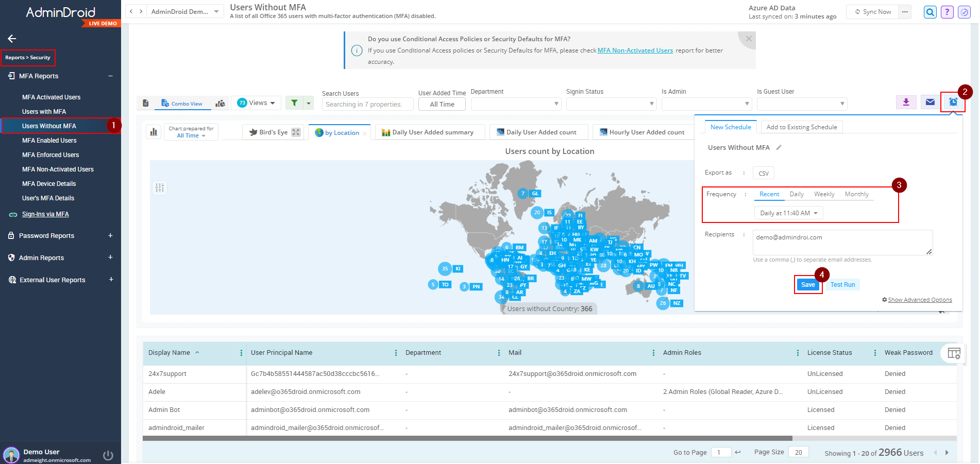Switch to Add to Existing Schedule tab

tap(801, 127)
